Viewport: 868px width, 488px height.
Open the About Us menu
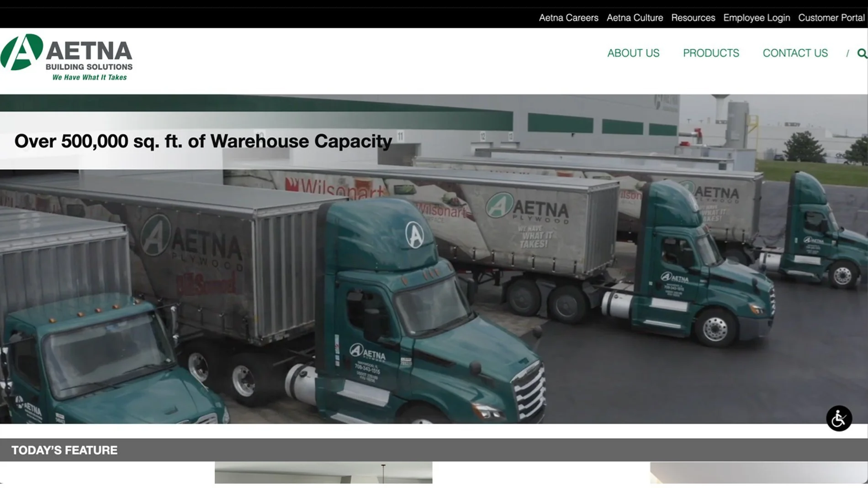(x=633, y=53)
